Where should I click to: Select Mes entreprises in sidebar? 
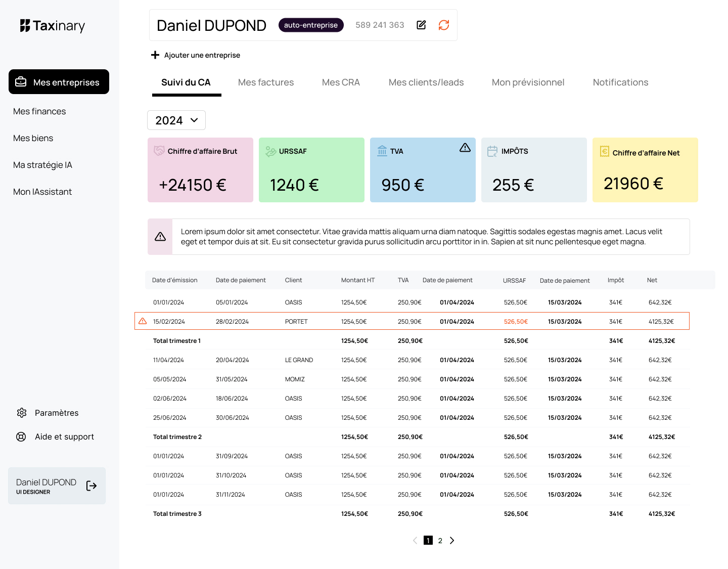coord(59,82)
